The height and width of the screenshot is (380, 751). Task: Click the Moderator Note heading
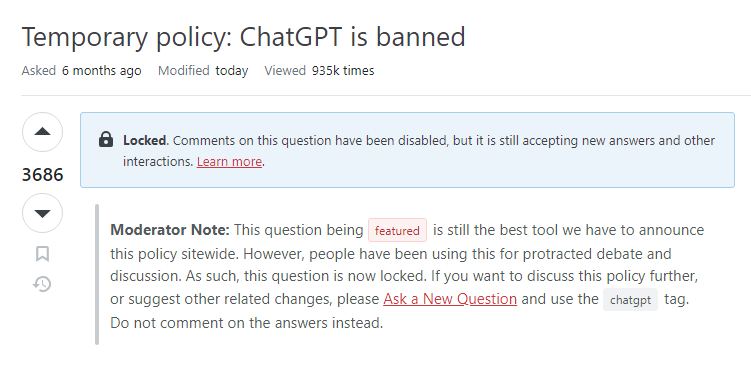click(x=170, y=230)
